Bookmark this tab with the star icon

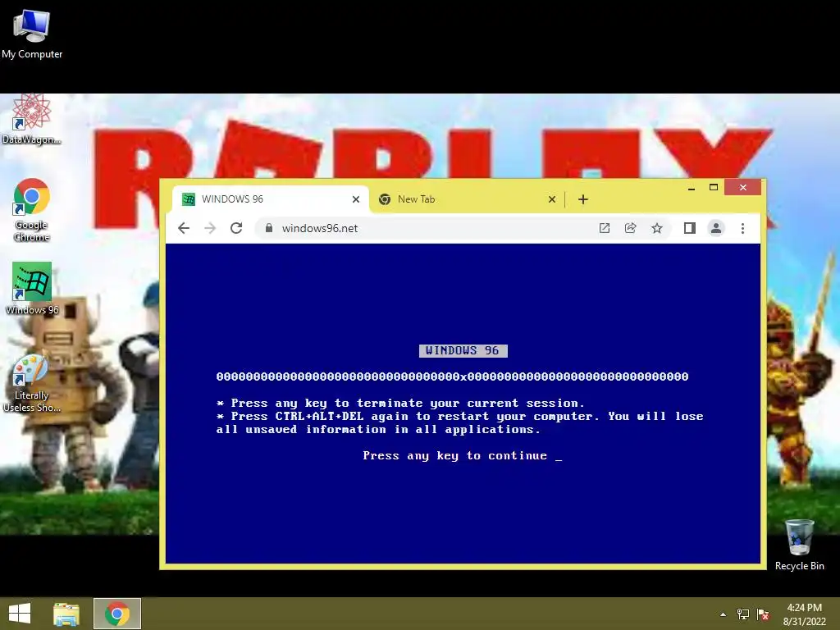pyautogui.click(x=657, y=228)
